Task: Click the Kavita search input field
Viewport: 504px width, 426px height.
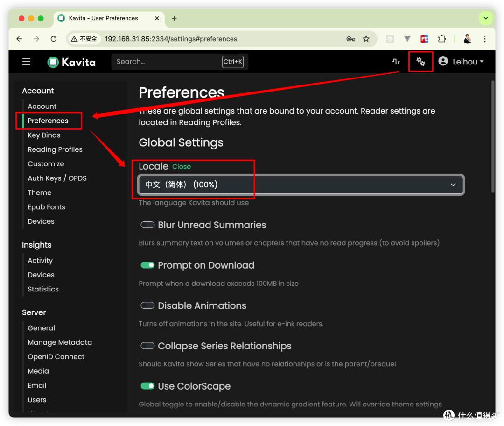Action: pos(180,62)
